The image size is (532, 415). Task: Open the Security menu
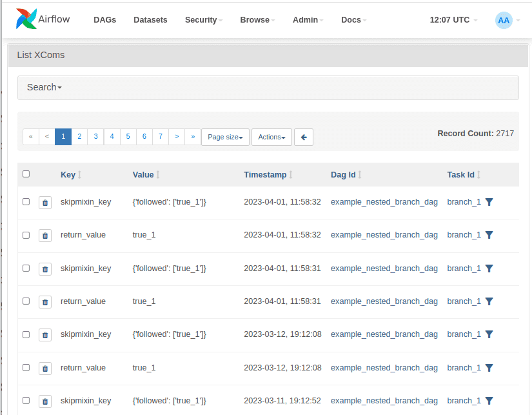[204, 20]
